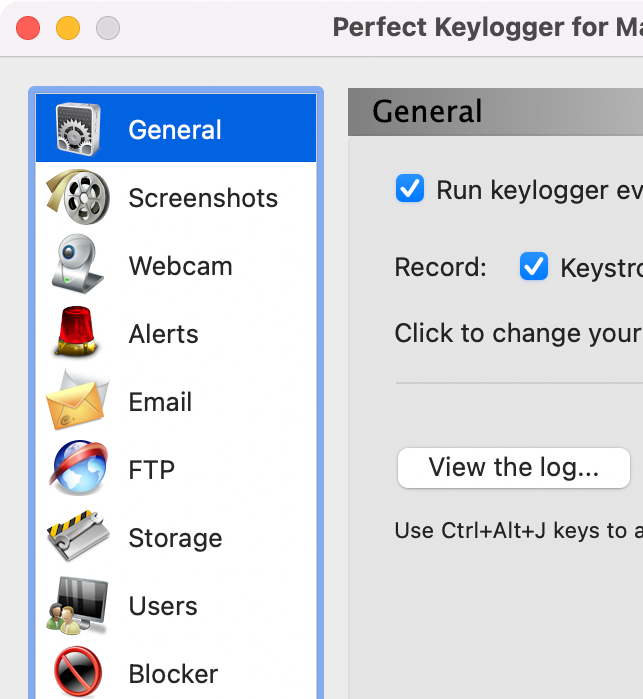Click the yellow minimize window button
643x699 pixels.
(68, 28)
